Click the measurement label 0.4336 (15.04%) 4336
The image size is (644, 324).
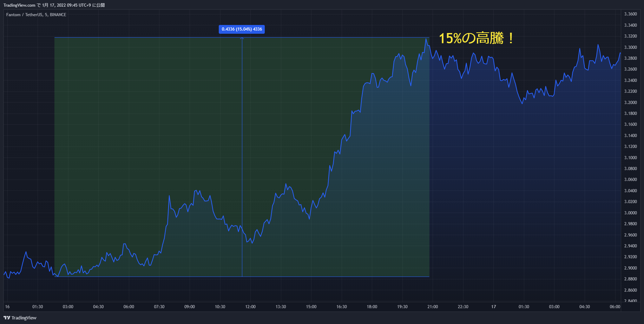pyautogui.click(x=242, y=29)
